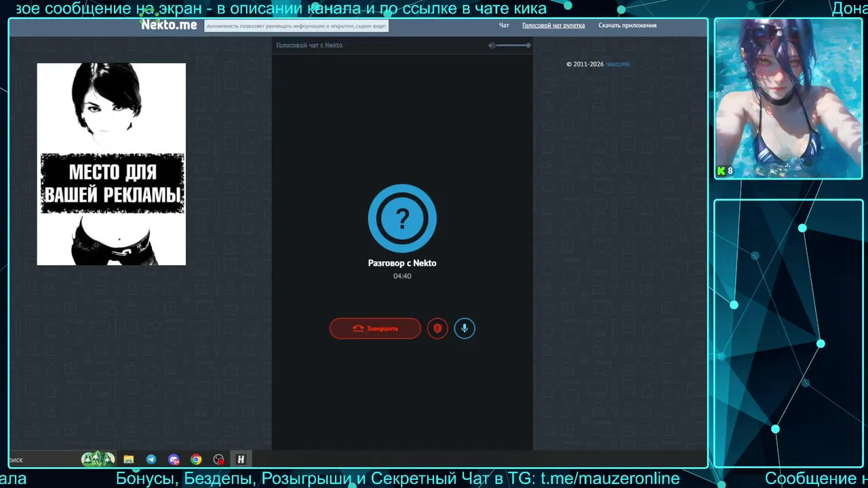The image size is (868, 488).
Task: Open File Explorer from the taskbar
Action: tap(128, 460)
